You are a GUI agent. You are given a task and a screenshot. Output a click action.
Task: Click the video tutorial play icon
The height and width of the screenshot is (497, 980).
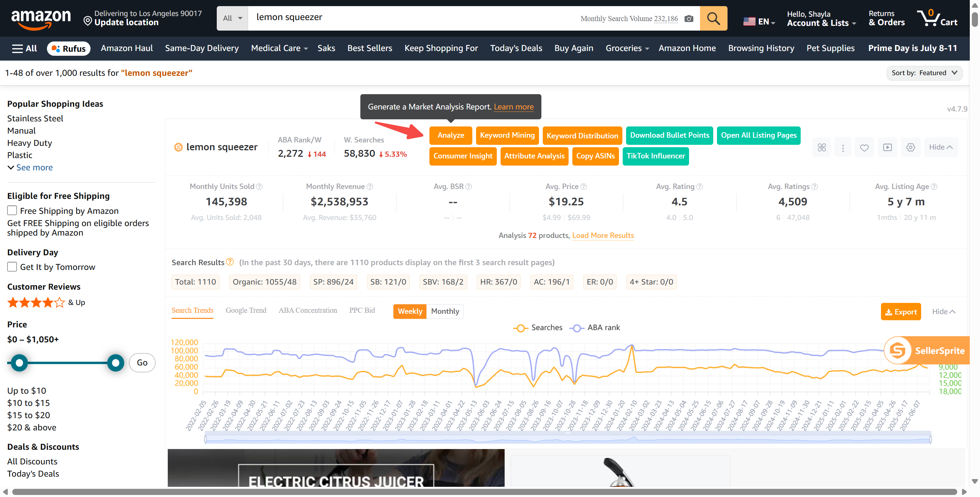[x=887, y=148]
